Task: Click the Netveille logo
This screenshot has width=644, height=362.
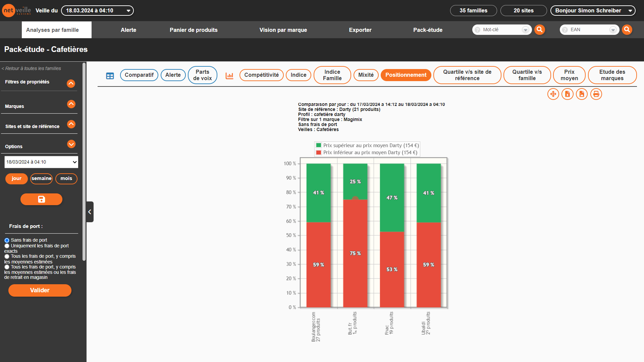Action: tap(16, 10)
